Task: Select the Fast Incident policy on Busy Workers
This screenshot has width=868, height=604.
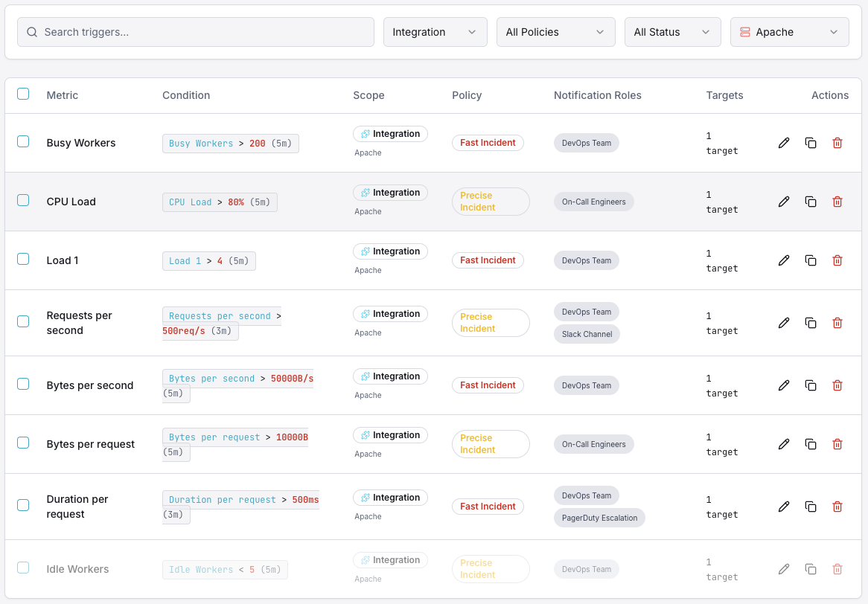Action: point(488,142)
